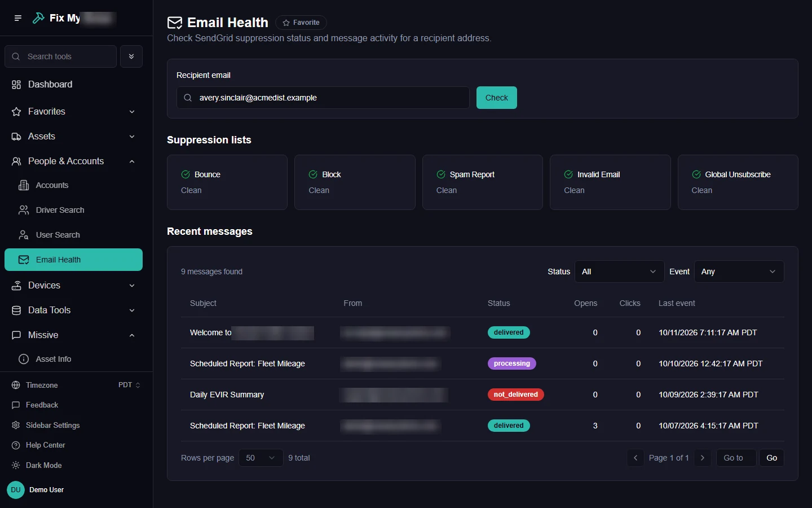
Task: Click the Go button in pagination
Action: [771, 458]
